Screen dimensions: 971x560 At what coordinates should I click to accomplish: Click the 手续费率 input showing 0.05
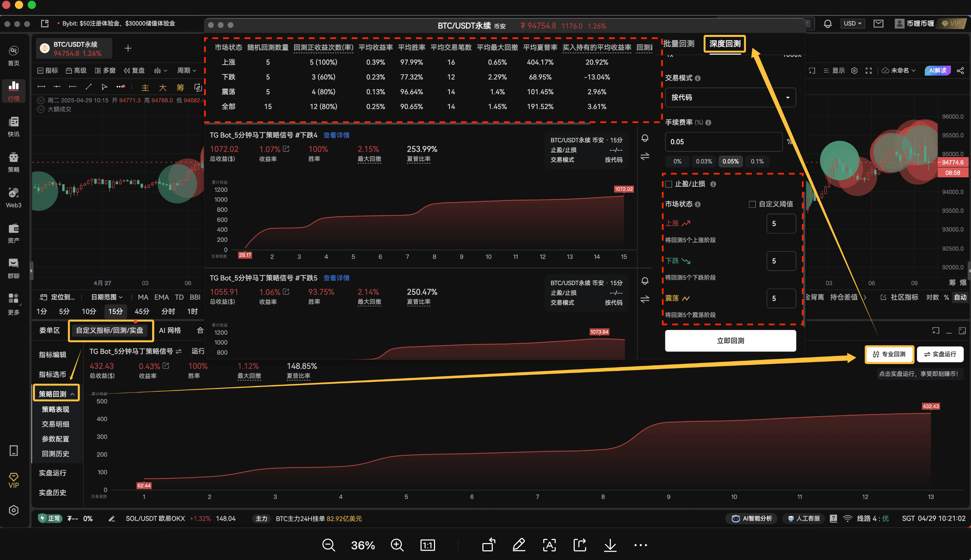(x=724, y=141)
